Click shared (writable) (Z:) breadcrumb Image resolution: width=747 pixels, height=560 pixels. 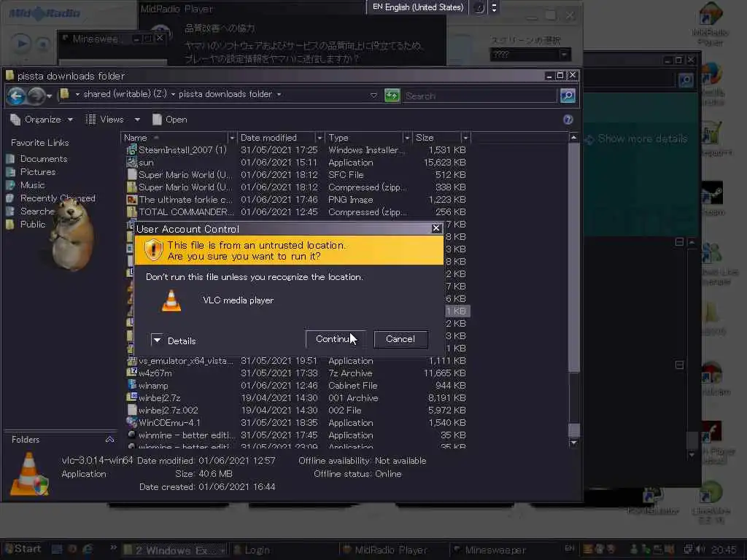[x=125, y=94]
